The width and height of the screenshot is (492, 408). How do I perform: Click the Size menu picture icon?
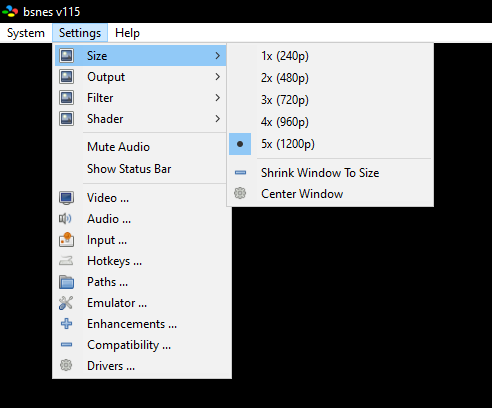click(66, 56)
